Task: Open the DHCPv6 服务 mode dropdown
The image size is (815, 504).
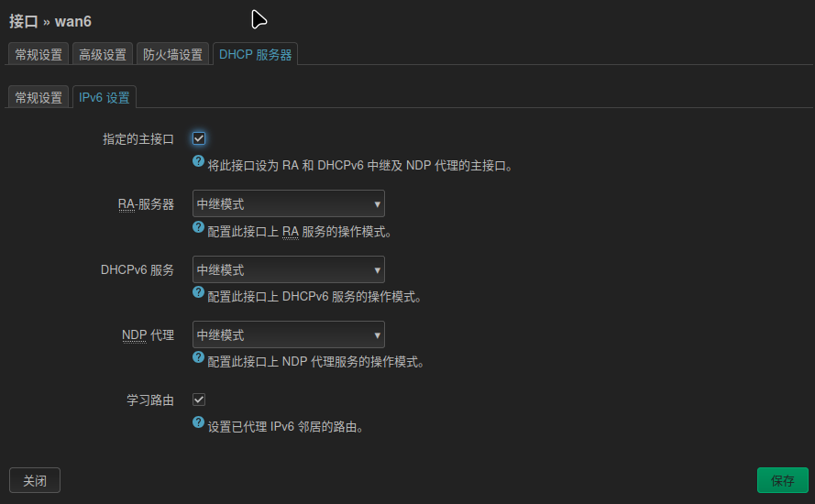Action: (289, 269)
